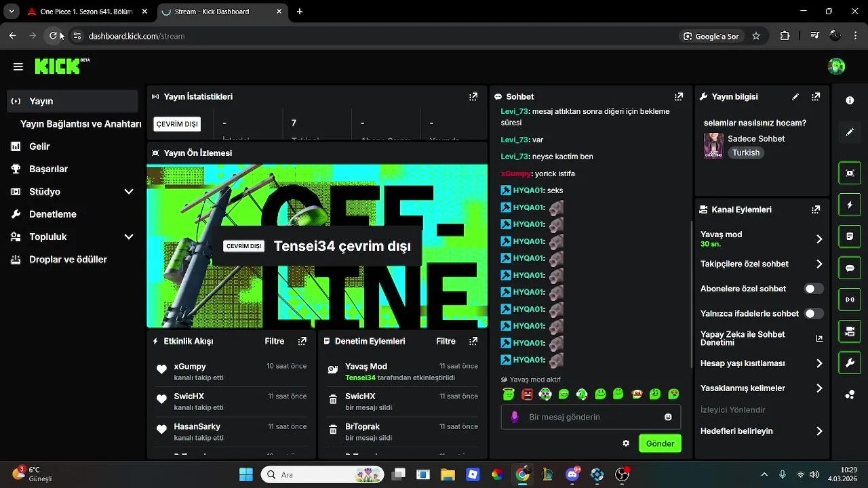Edit stream info with the pencil icon
868x488 pixels.
795,97
